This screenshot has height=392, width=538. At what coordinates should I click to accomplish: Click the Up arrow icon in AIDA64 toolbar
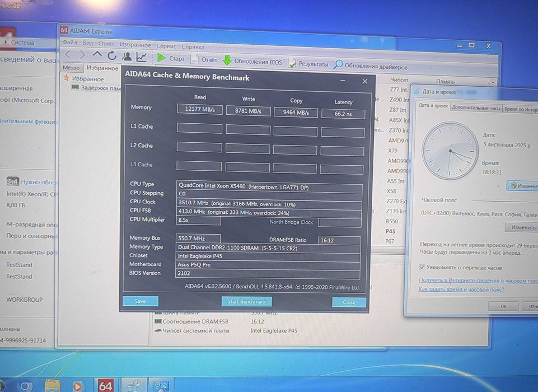[97, 55]
